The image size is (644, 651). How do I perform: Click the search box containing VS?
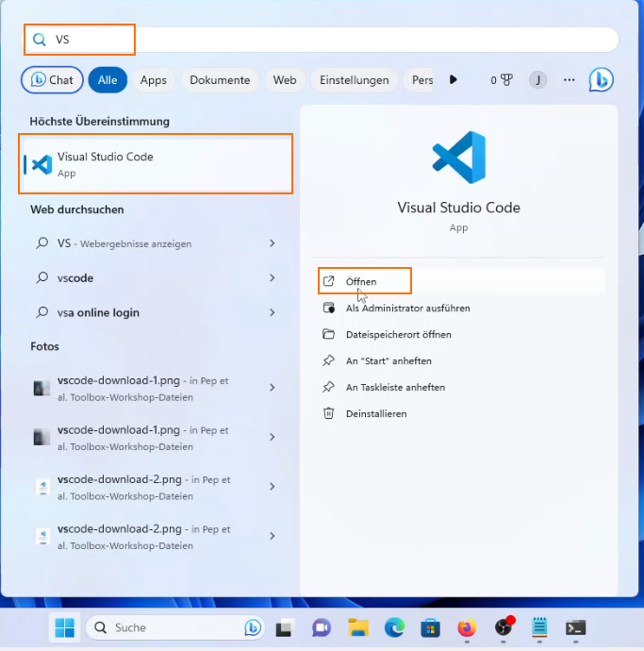320,40
